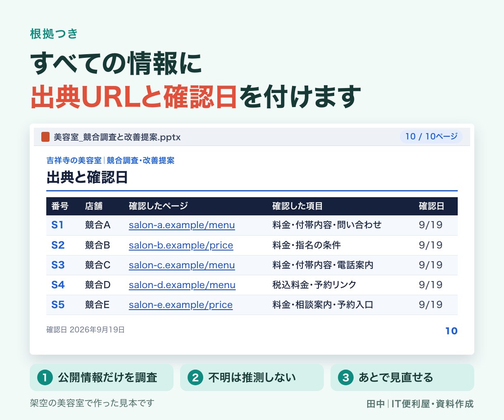The height and width of the screenshot is (420, 504).
Task: Open the salon-b.example/price link
Action: [x=181, y=245]
